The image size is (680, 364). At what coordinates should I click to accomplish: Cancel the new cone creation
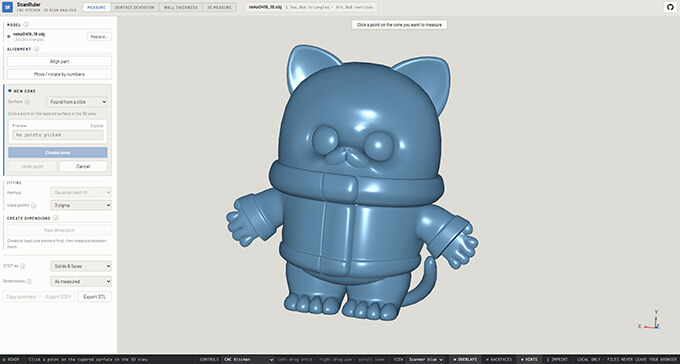point(83,167)
